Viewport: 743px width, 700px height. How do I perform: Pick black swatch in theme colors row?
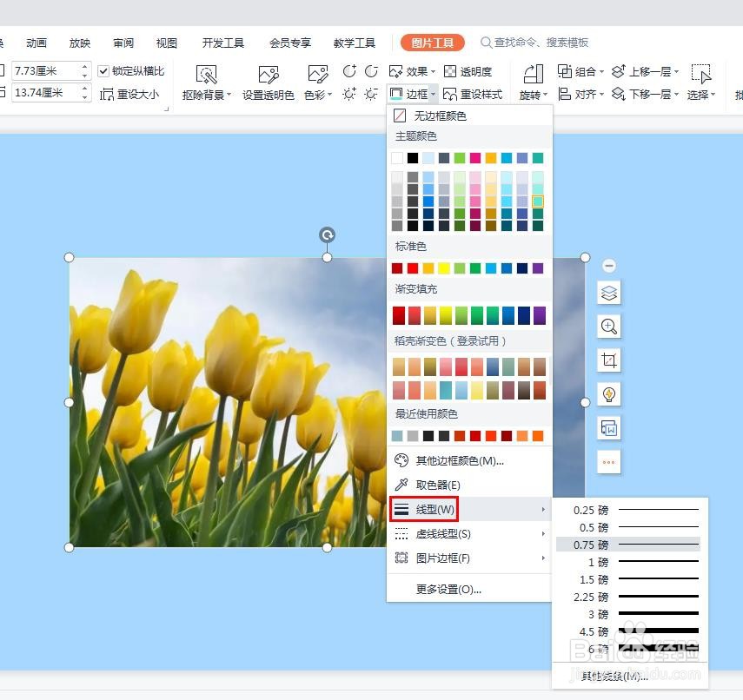(x=413, y=158)
